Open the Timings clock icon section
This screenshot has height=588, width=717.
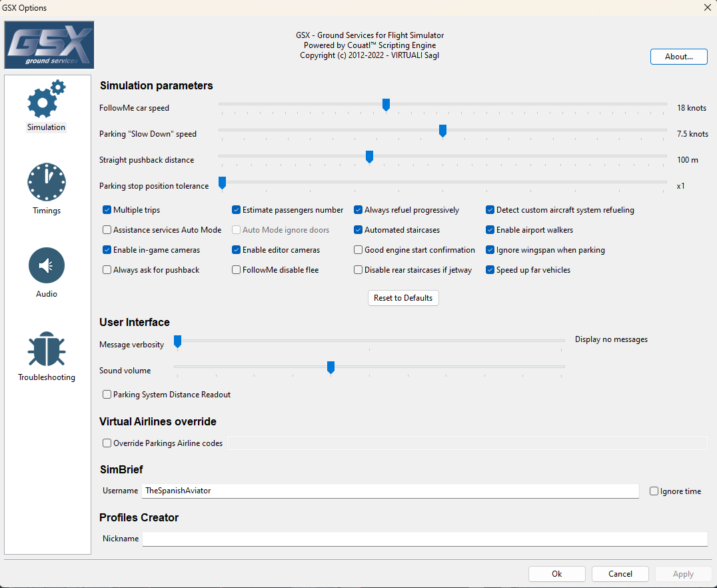tap(47, 183)
